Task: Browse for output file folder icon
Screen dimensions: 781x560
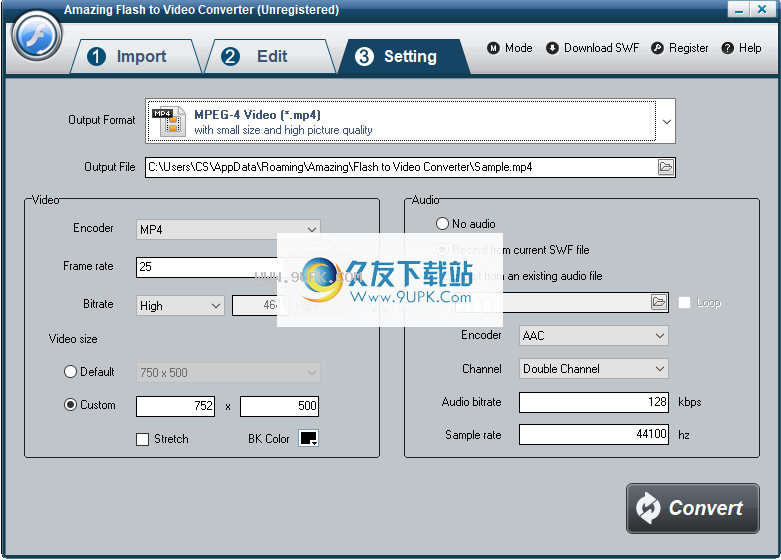Action: [665, 167]
